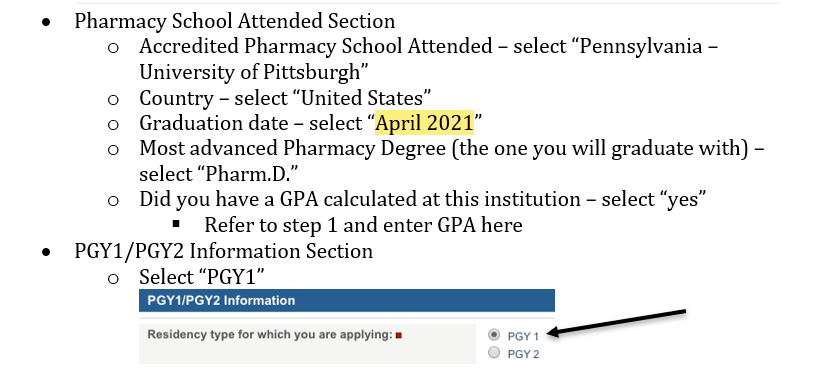
Task: Select the PGY 1 radio button
Action: 494,335
